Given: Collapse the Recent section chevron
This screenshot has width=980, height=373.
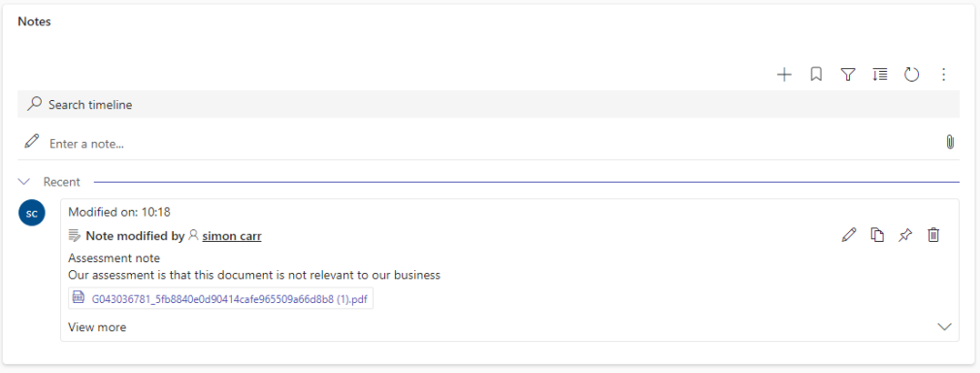Looking at the screenshot, I should [x=24, y=182].
